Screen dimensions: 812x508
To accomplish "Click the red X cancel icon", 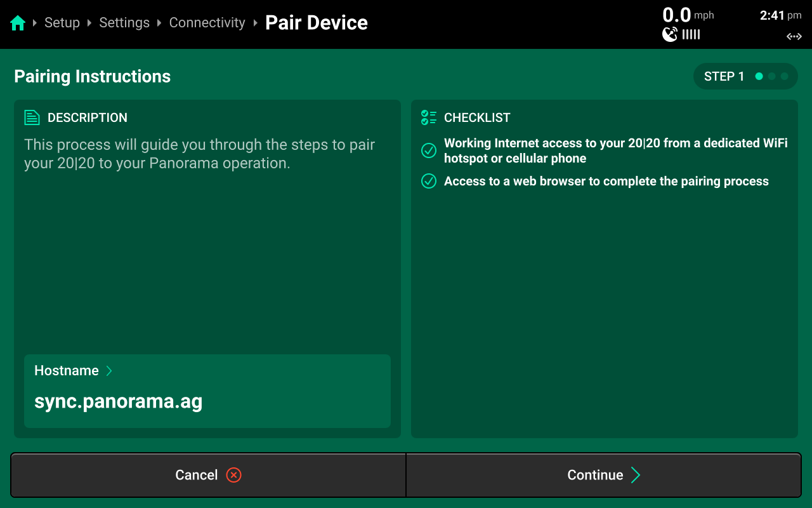I will tap(233, 475).
